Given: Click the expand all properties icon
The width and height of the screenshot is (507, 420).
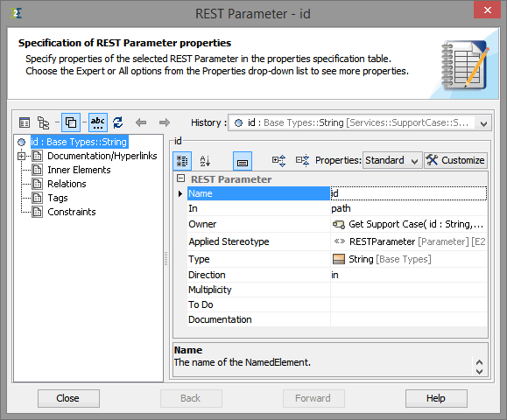Looking at the screenshot, I should pos(278,161).
